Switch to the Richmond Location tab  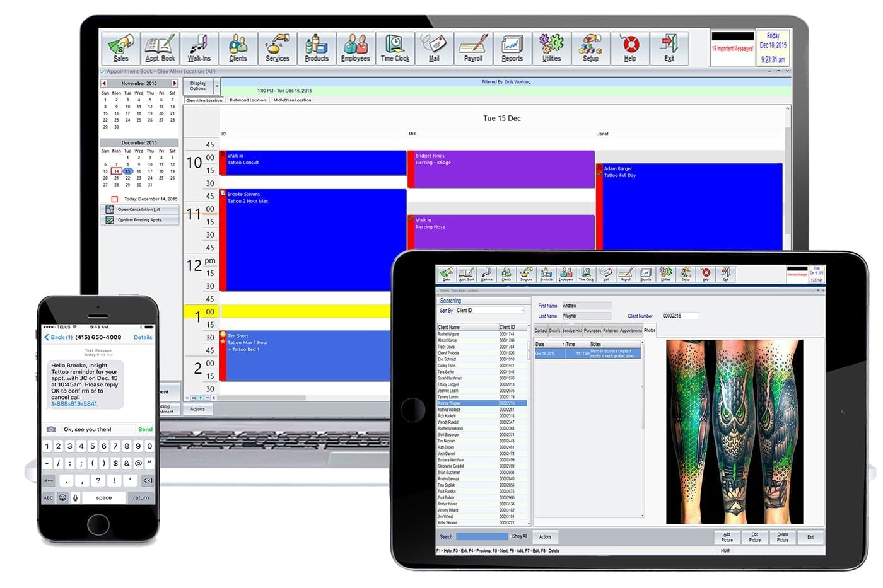[247, 100]
